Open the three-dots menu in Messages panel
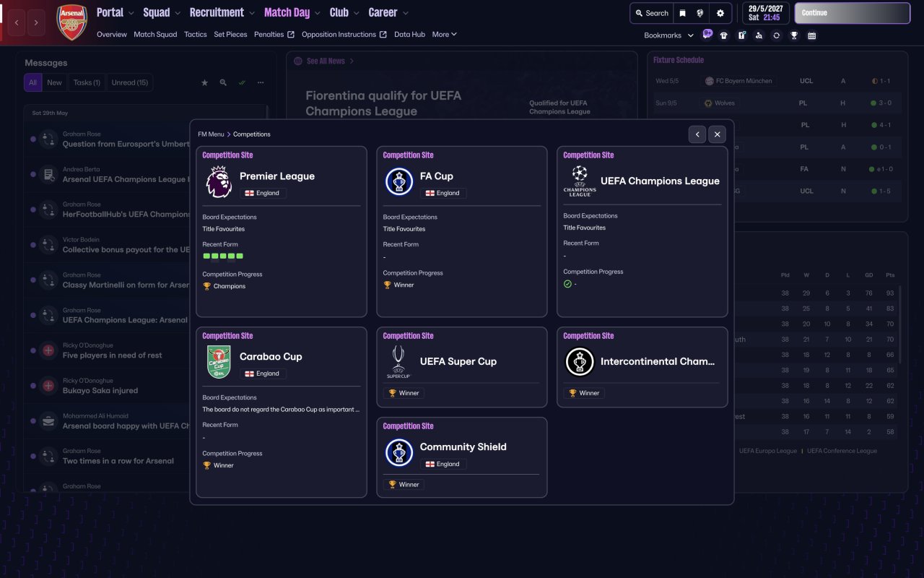The width and height of the screenshot is (924, 578). click(x=261, y=83)
